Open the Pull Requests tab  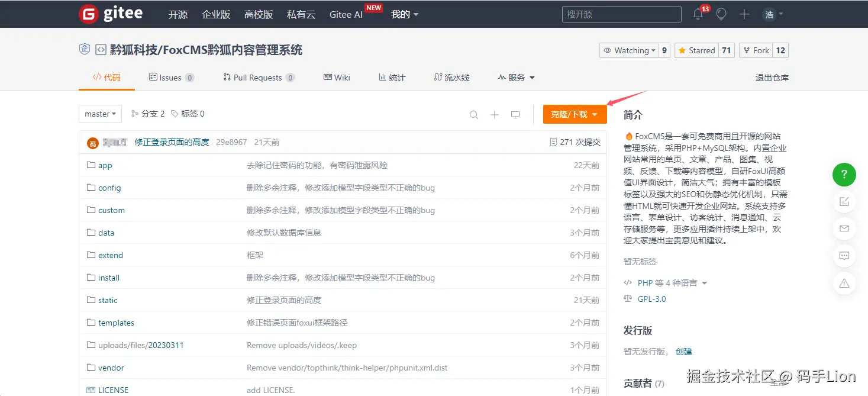pos(259,78)
